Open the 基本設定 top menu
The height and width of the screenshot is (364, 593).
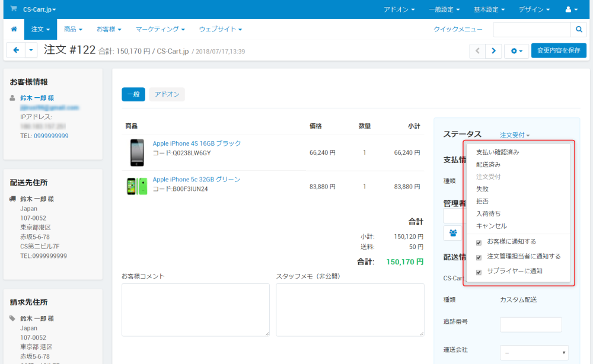[489, 9]
